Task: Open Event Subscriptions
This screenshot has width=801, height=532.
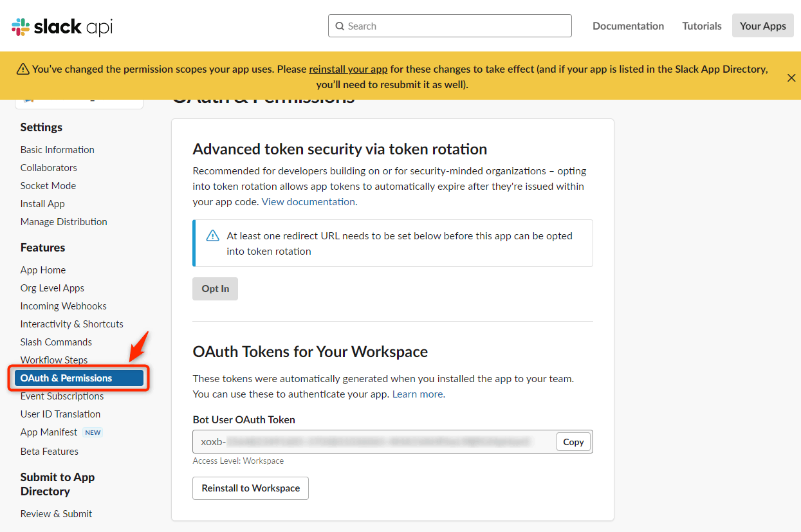Action: (x=62, y=396)
